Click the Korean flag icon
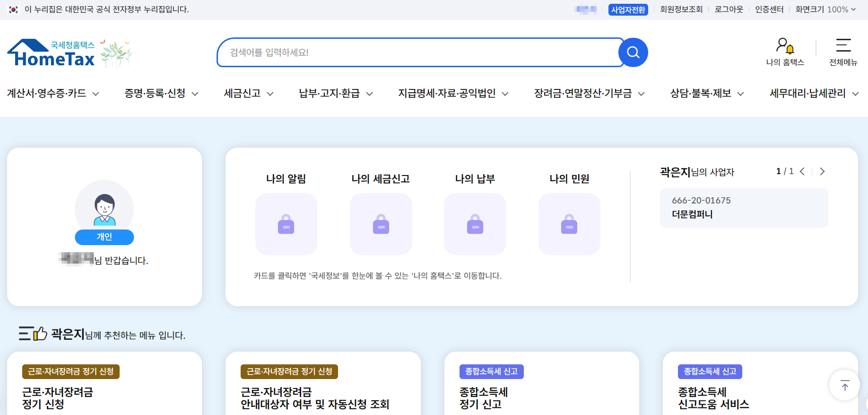 tap(13, 9)
